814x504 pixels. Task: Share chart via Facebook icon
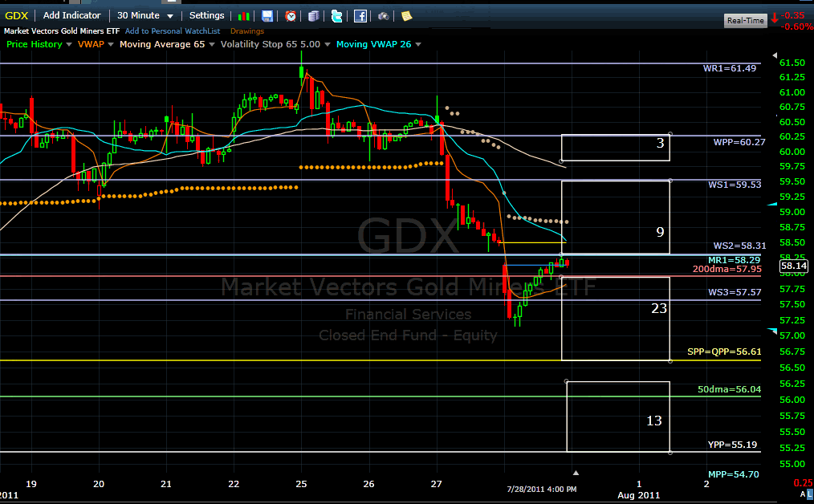(x=360, y=16)
